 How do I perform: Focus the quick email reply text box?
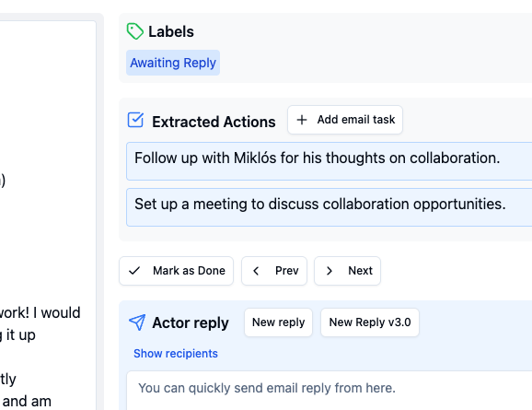pos(330,391)
